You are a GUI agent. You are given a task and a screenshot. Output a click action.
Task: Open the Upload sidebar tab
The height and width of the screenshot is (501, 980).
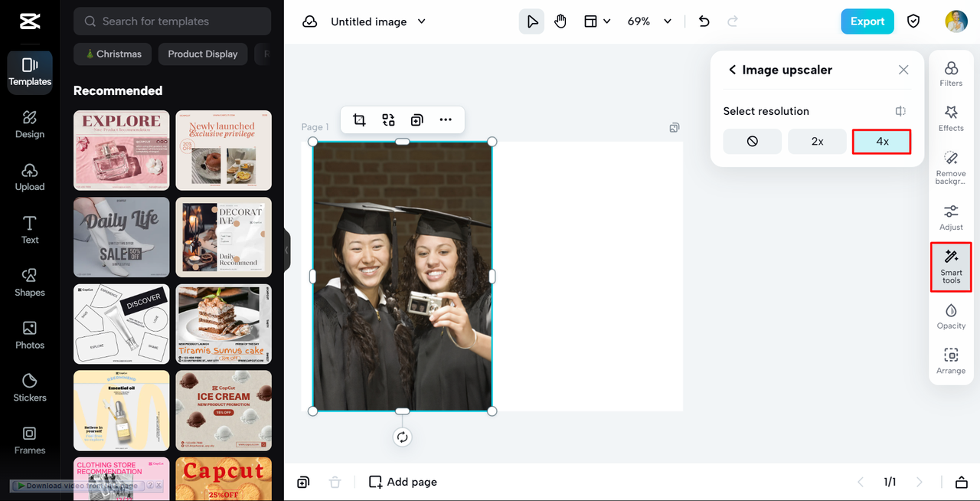(x=30, y=177)
